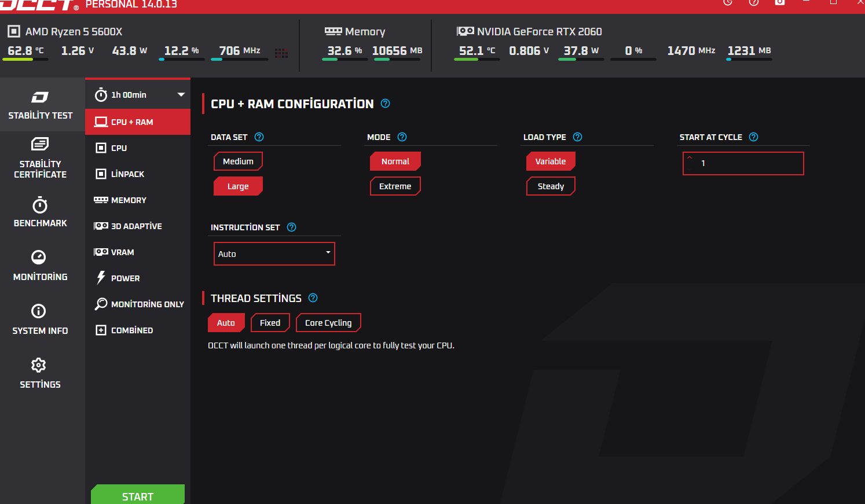This screenshot has height=504, width=865.
Task: Select the Medium data set option
Action: [x=238, y=161]
